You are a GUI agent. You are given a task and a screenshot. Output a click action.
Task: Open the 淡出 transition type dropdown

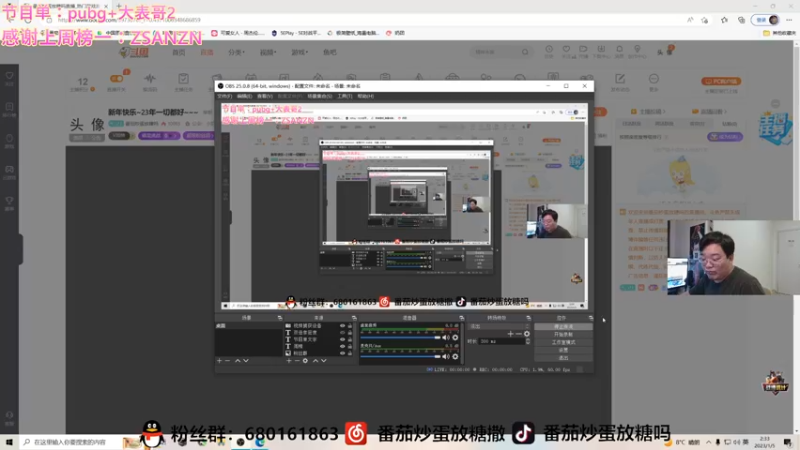[498, 326]
